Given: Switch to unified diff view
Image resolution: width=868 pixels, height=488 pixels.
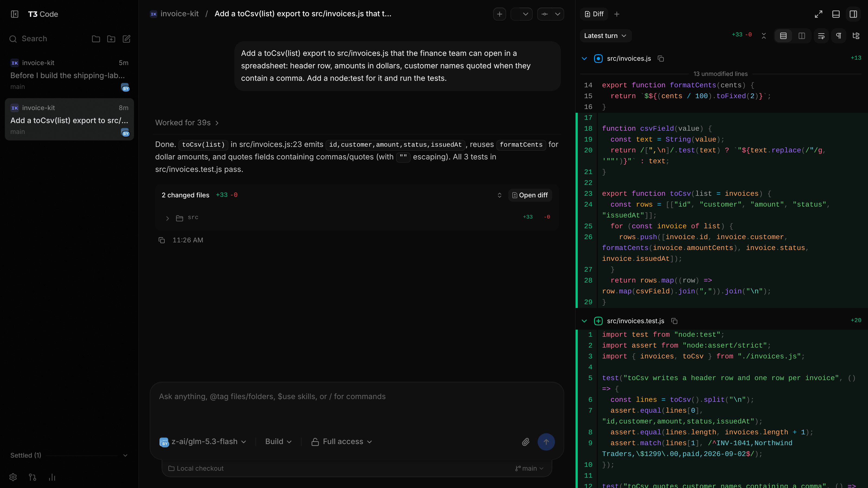Looking at the screenshot, I should tap(783, 36).
